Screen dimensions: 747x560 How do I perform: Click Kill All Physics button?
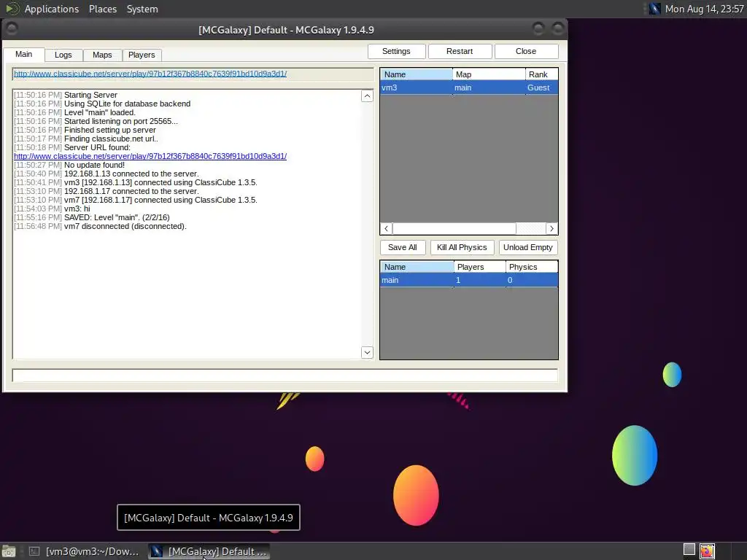[462, 248]
